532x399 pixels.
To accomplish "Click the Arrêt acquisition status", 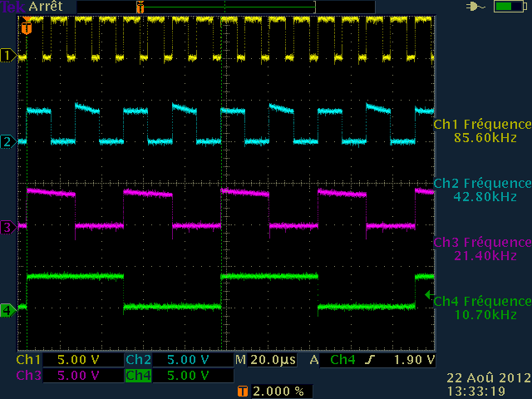I will [47, 7].
